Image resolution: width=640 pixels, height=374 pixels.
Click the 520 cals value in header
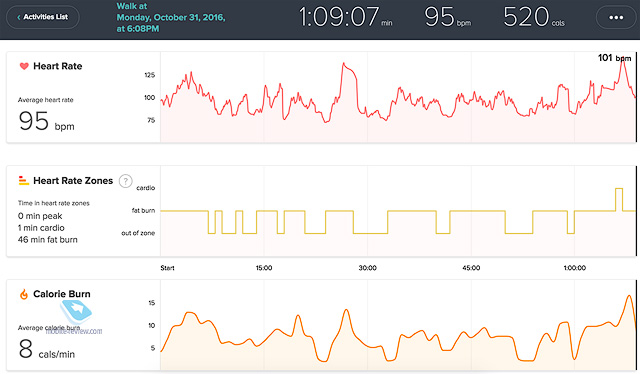click(x=533, y=18)
